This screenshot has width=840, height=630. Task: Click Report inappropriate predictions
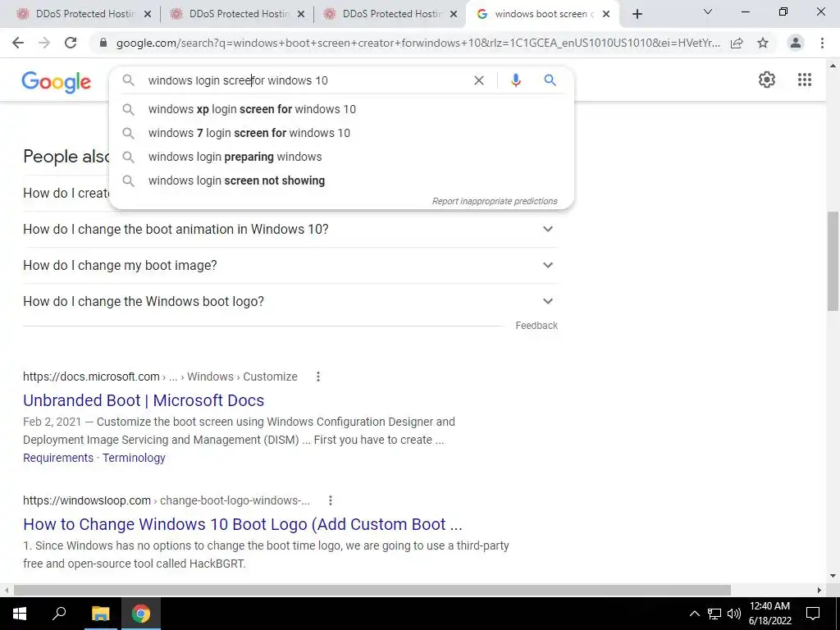click(495, 202)
